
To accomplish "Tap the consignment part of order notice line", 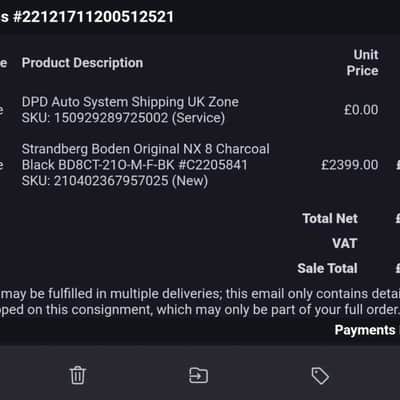I will pyautogui.click(x=200, y=310).
